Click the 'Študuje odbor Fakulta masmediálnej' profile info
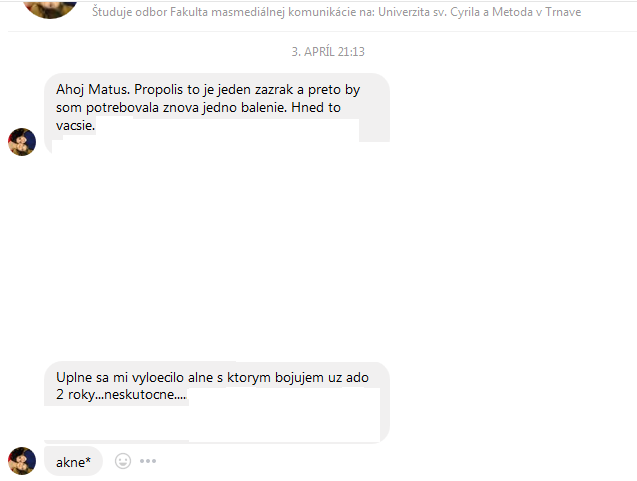The image size is (637, 481). [336, 12]
